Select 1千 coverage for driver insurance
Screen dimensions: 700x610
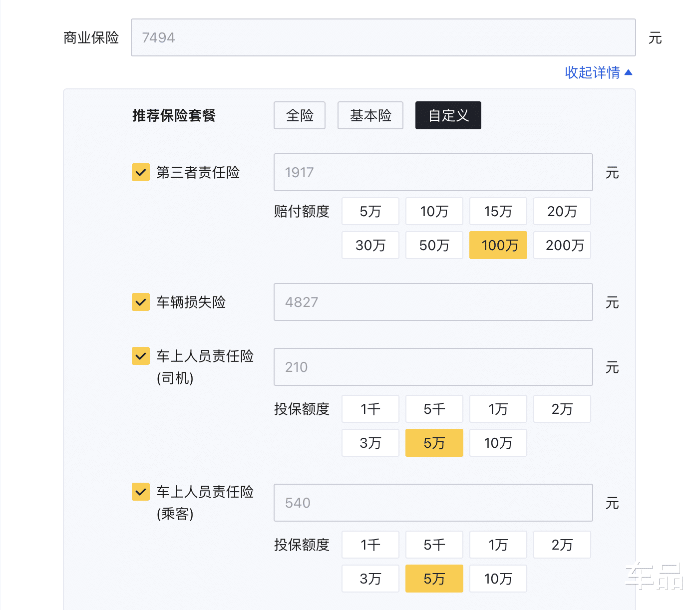(x=370, y=409)
